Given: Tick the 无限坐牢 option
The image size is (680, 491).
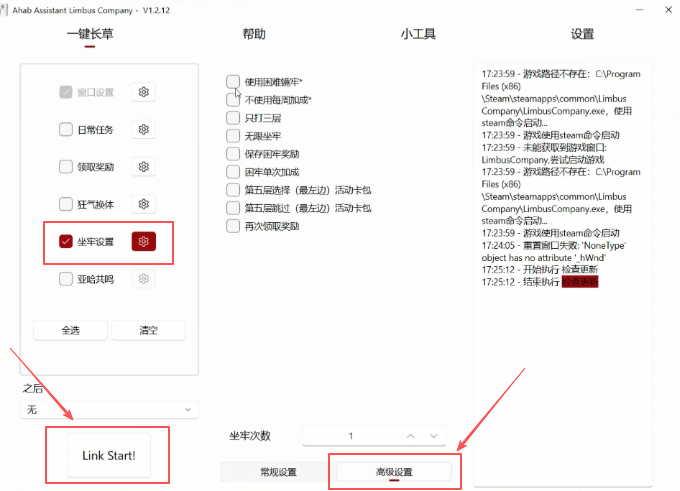Looking at the screenshot, I should point(233,136).
